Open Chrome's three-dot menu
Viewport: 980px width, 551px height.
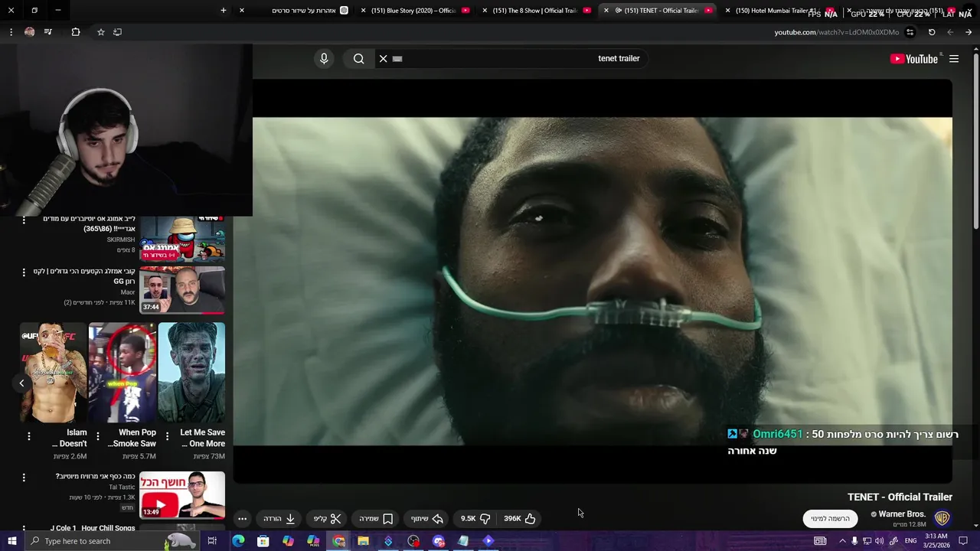pyautogui.click(x=11, y=32)
